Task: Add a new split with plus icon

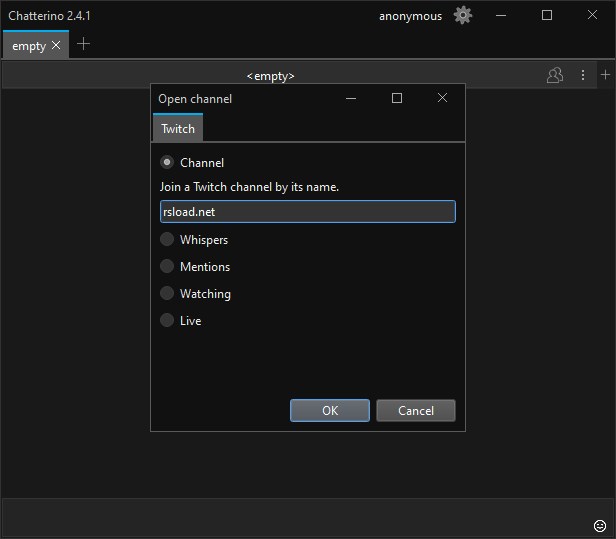Action: point(605,75)
